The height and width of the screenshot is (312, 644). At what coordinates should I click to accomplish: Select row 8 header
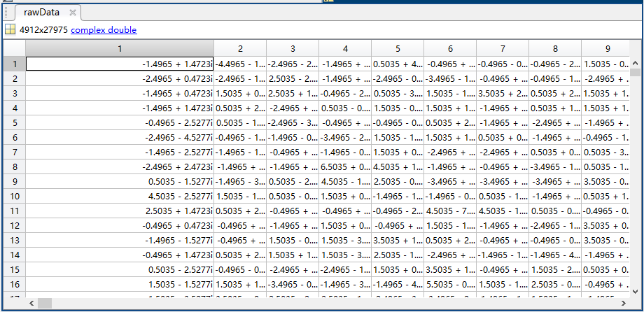pos(15,166)
